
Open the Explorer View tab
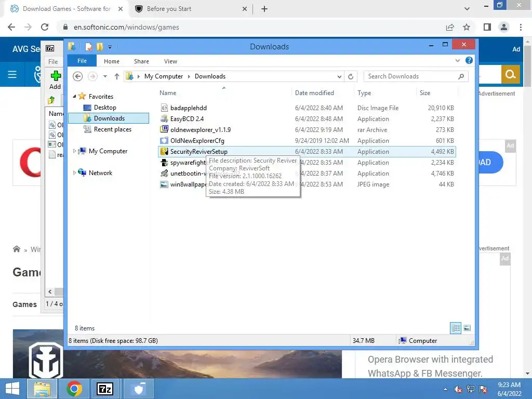tap(170, 61)
